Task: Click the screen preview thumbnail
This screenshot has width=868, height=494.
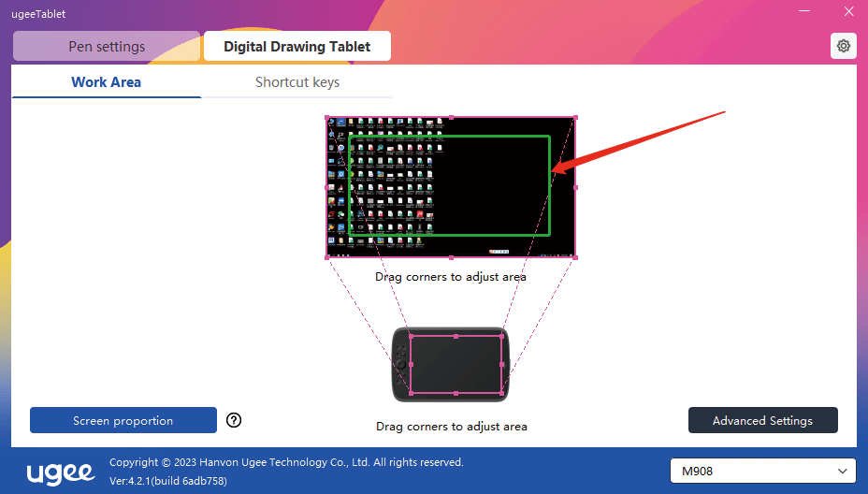Action: (451, 187)
